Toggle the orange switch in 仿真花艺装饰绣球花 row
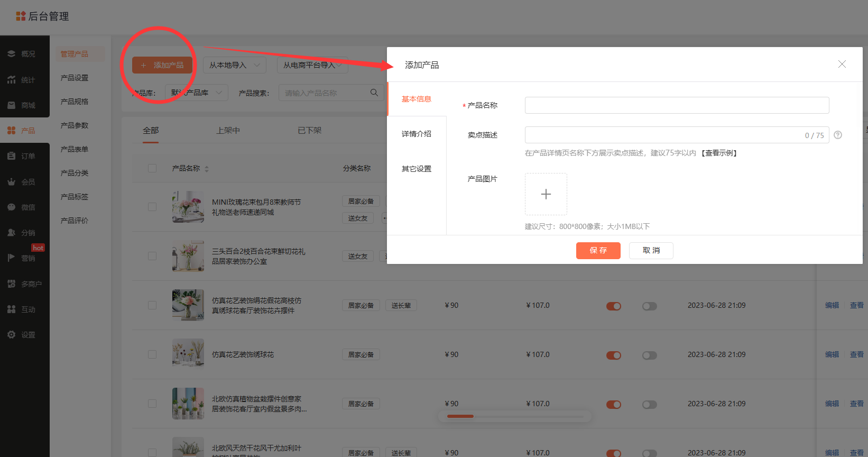 614,355
